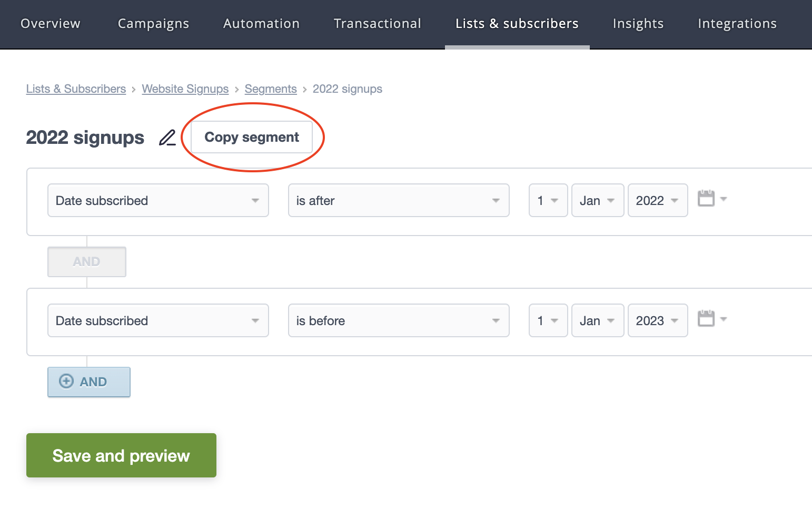Change the 2023 year dropdown
Image resolution: width=812 pixels, height=508 pixels.
657,321
